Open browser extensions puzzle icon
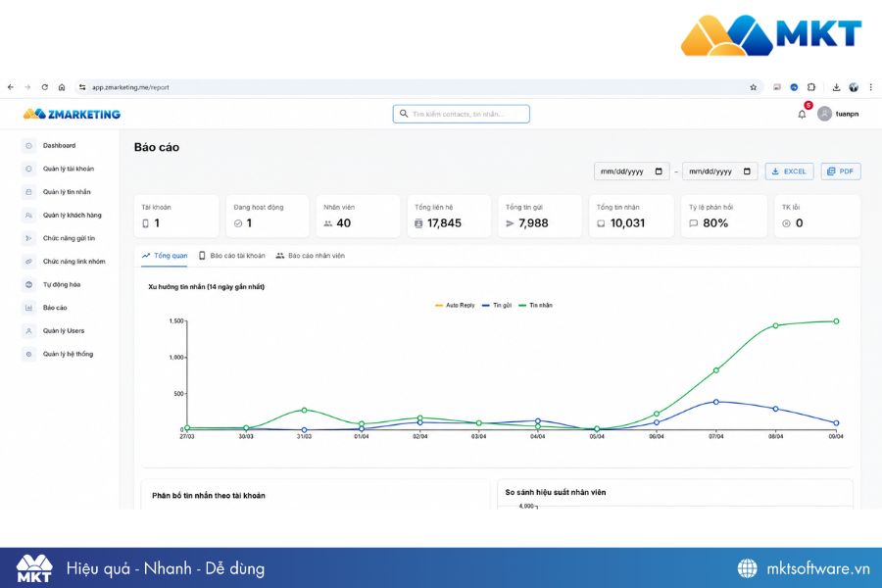 [x=811, y=87]
